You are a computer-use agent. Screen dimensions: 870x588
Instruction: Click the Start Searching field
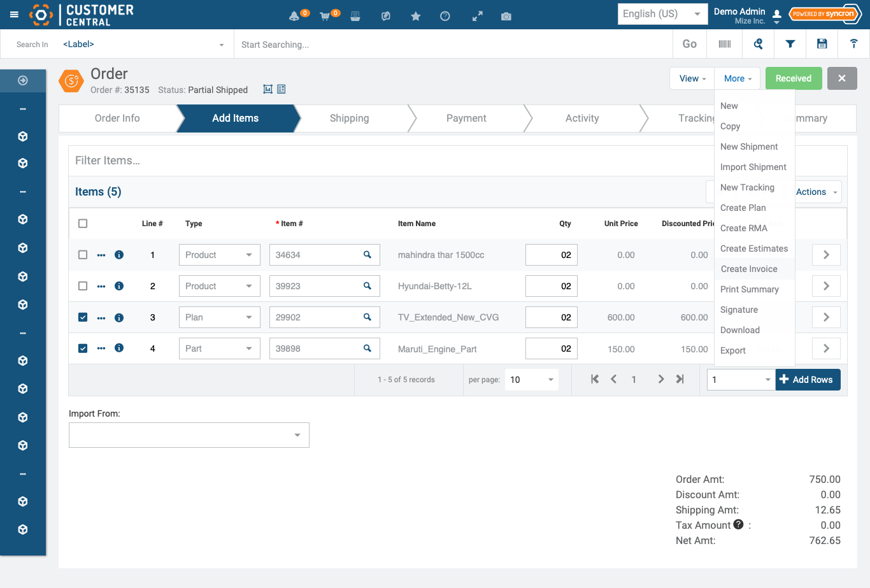(453, 45)
